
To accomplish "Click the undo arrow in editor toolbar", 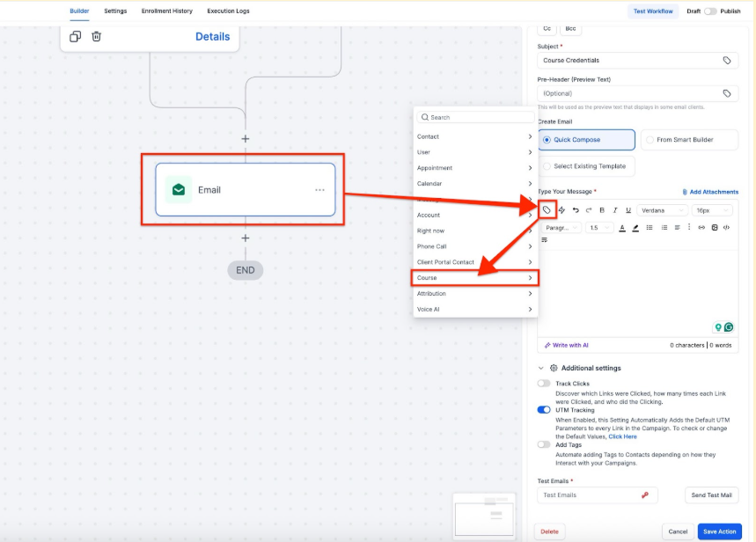I will pyautogui.click(x=576, y=210).
